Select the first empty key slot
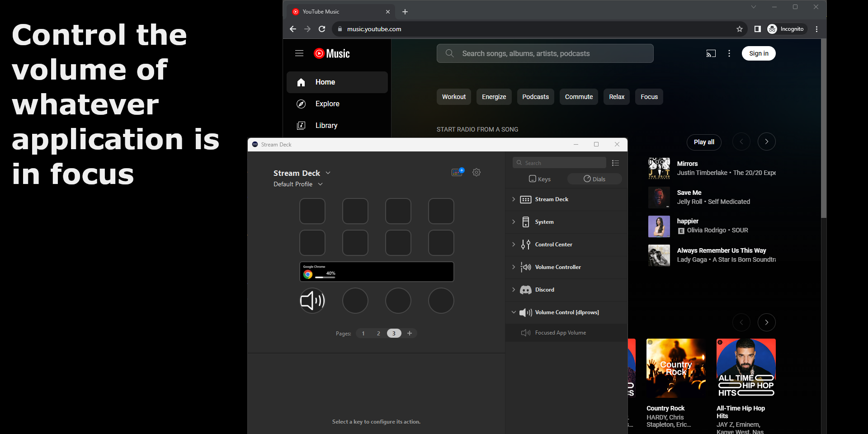The image size is (868, 434). click(x=312, y=211)
